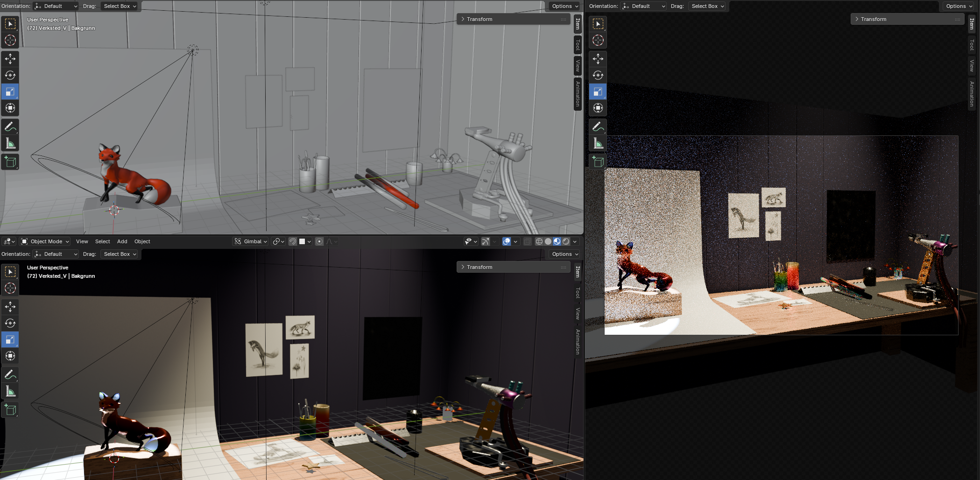Select the Move tool in top-left viewport
Viewport: 980px width, 480px height.
coord(10,59)
